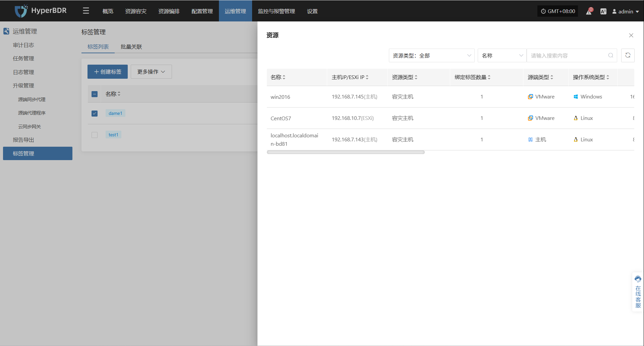Click the 主机 host icon in localhost row
Image resolution: width=644 pixels, height=346 pixels.
pyautogui.click(x=530, y=140)
